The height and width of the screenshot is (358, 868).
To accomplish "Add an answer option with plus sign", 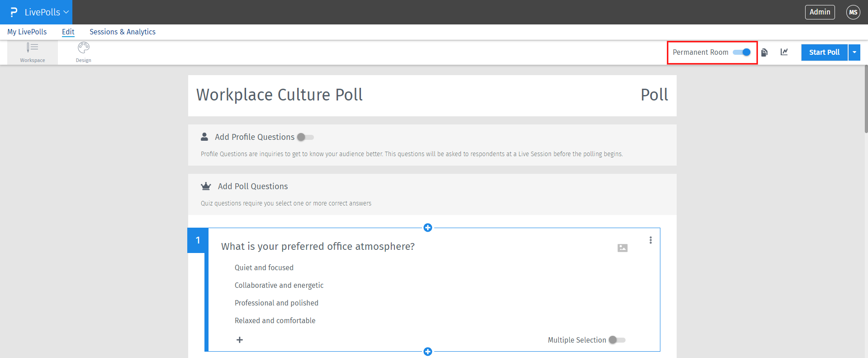I will click(x=240, y=340).
